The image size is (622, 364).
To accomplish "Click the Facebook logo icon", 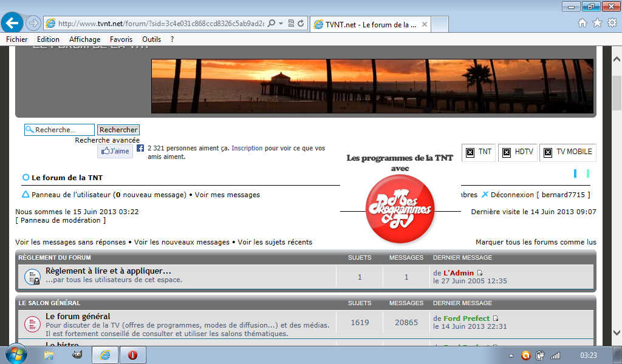I will 140,148.
